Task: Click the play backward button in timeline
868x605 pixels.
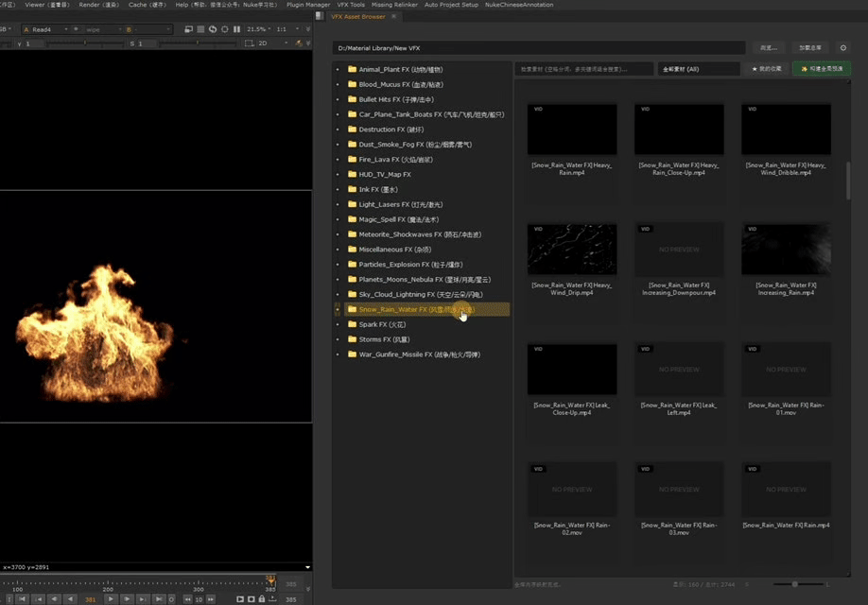Action: 71,599
